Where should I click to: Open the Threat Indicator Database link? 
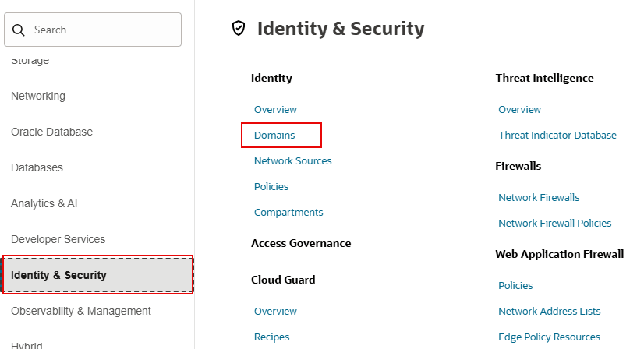point(557,135)
